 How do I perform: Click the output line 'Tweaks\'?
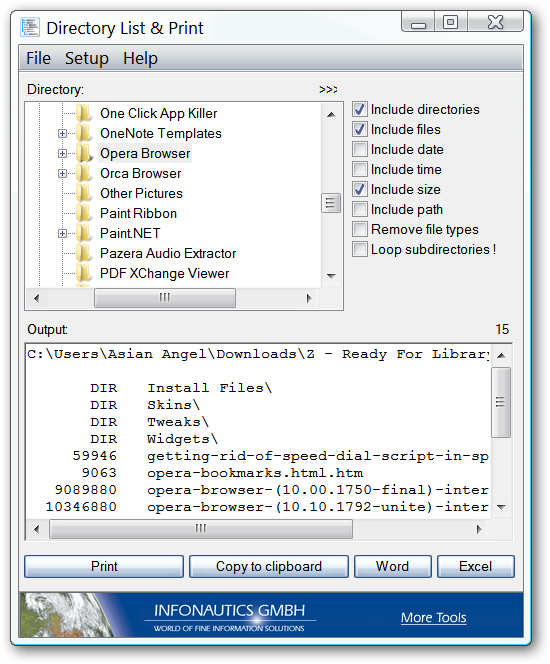coord(178,422)
